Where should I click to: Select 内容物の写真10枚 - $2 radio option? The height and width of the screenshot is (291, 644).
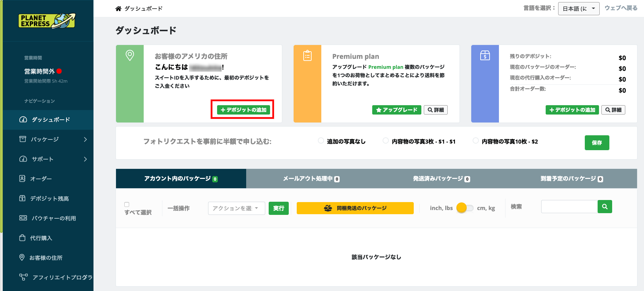[476, 140]
